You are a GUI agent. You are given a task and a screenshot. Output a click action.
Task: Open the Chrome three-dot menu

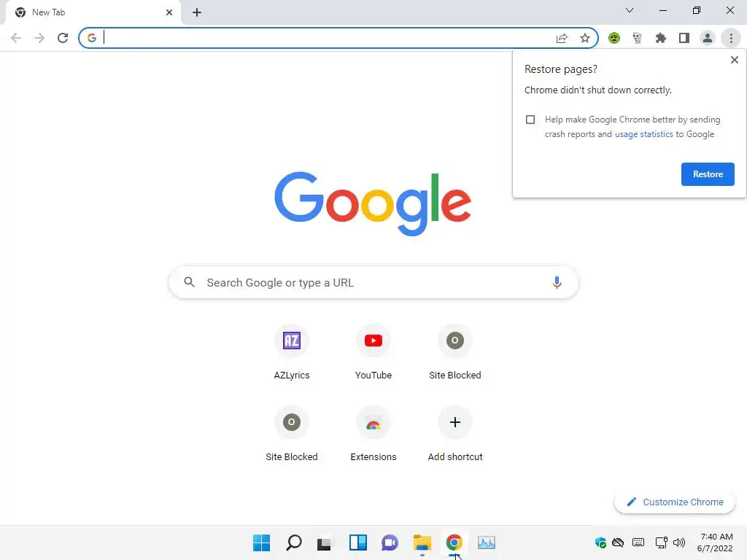[731, 38]
